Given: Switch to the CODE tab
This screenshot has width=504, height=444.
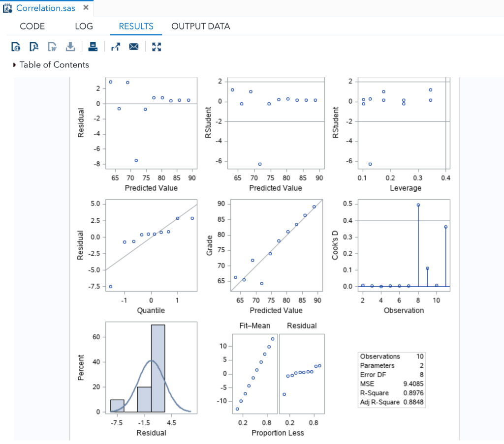Looking at the screenshot, I should tap(32, 27).
